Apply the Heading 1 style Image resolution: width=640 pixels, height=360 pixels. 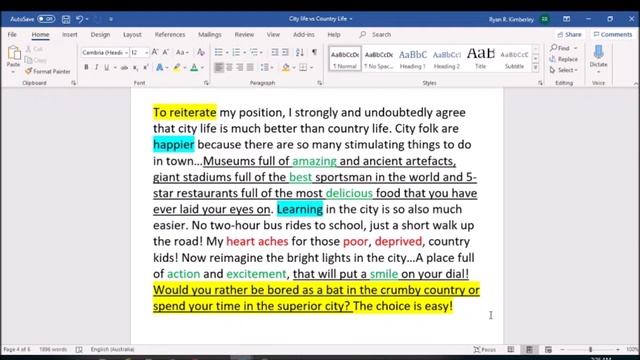coord(413,59)
